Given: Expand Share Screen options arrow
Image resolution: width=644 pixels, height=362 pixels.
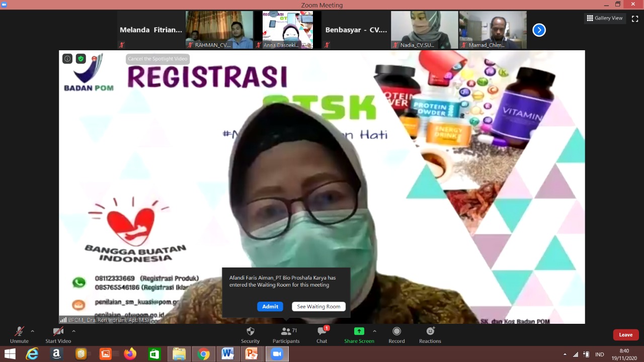Looking at the screenshot, I should click(374, 331).
